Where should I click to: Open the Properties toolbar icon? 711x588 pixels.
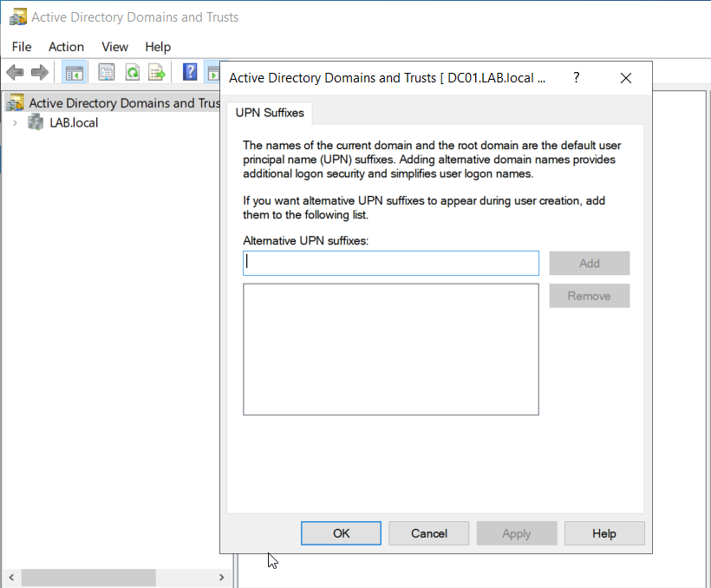(x=107, y=72)
